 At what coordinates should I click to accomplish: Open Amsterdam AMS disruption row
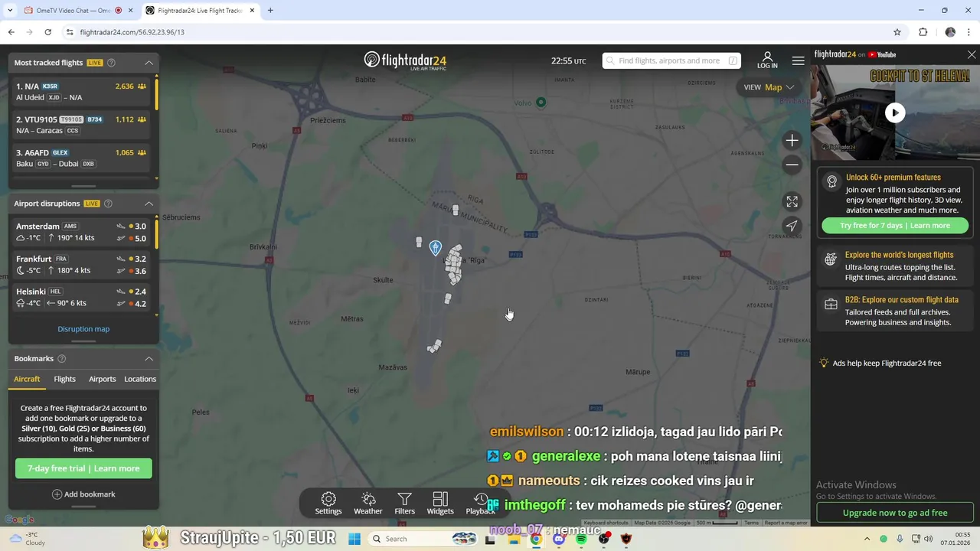(80, 232)
